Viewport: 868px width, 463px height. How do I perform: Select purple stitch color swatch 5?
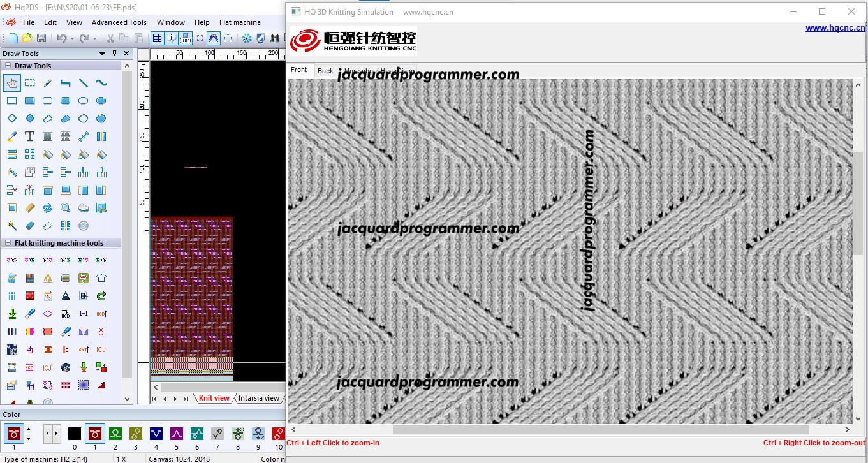tap(177, 434)
